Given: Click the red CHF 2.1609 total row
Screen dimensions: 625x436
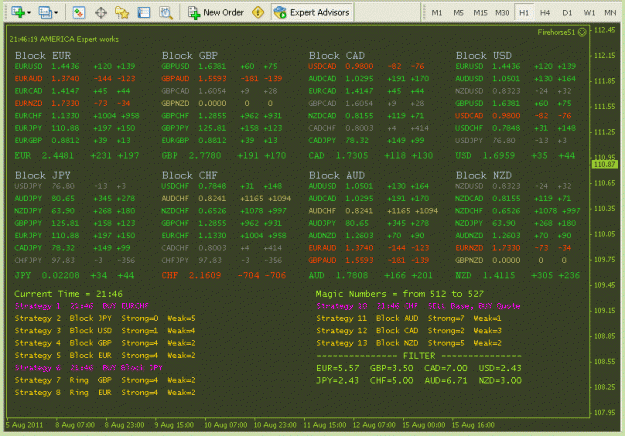Looking at the screenshot, I should coord(224,275).
